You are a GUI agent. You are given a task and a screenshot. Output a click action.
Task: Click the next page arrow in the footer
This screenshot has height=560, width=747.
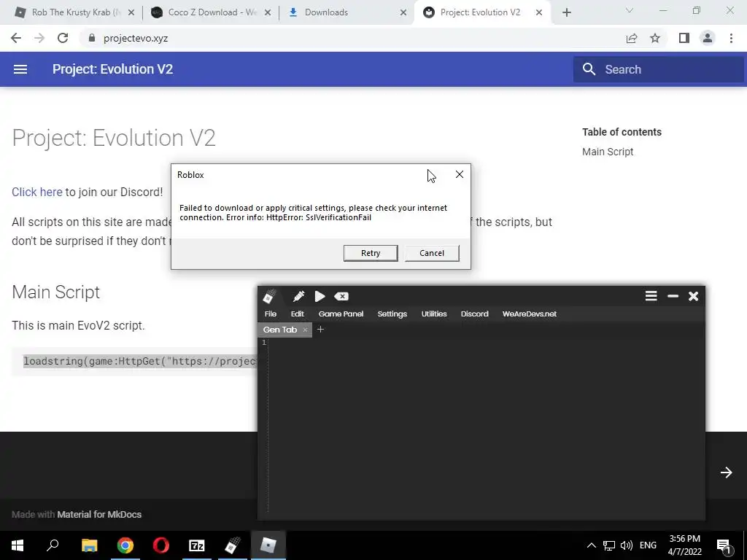pyautogui.click(x=726, y=472)
